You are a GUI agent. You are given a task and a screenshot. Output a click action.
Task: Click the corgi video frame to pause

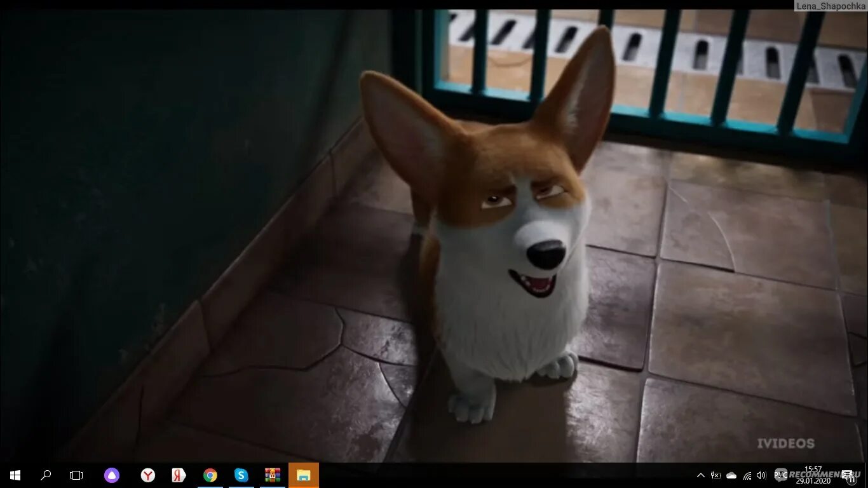[x=434, y=235]
